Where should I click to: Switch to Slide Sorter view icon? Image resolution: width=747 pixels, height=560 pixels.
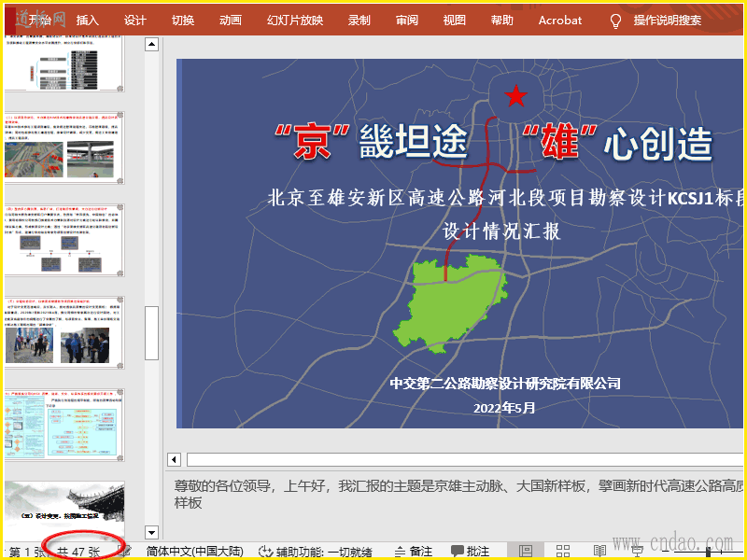pos(563,552)
